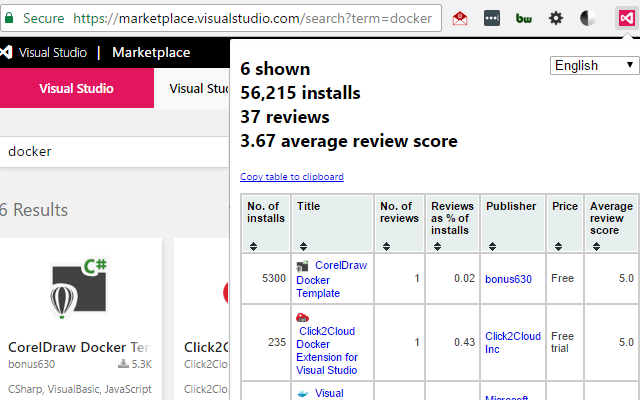Click the 0.43 reviews percentage cell
This screenshot has height=400, width=640.
tap(452, 342)
